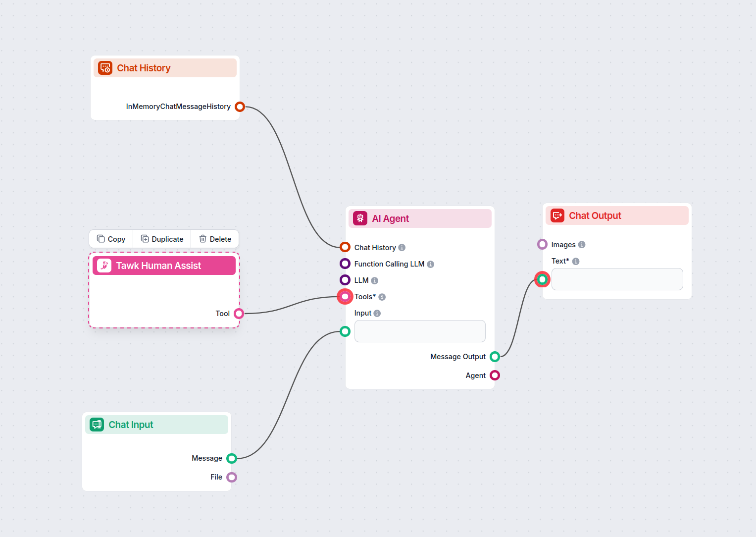Click the Chat Input node icon
This screenshot has width=756, height=537.
(97, 425)
